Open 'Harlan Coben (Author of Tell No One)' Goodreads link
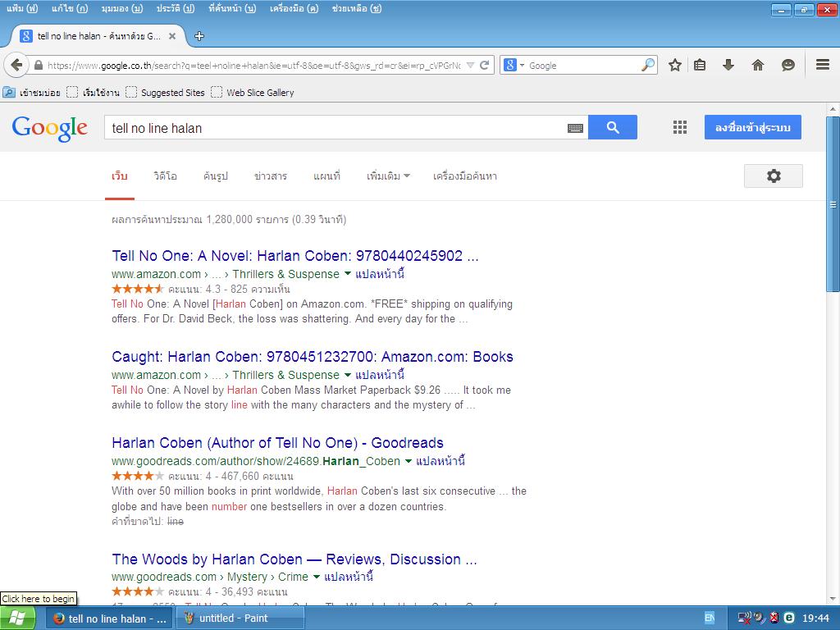The image size is (840, 630). point(277,443)
